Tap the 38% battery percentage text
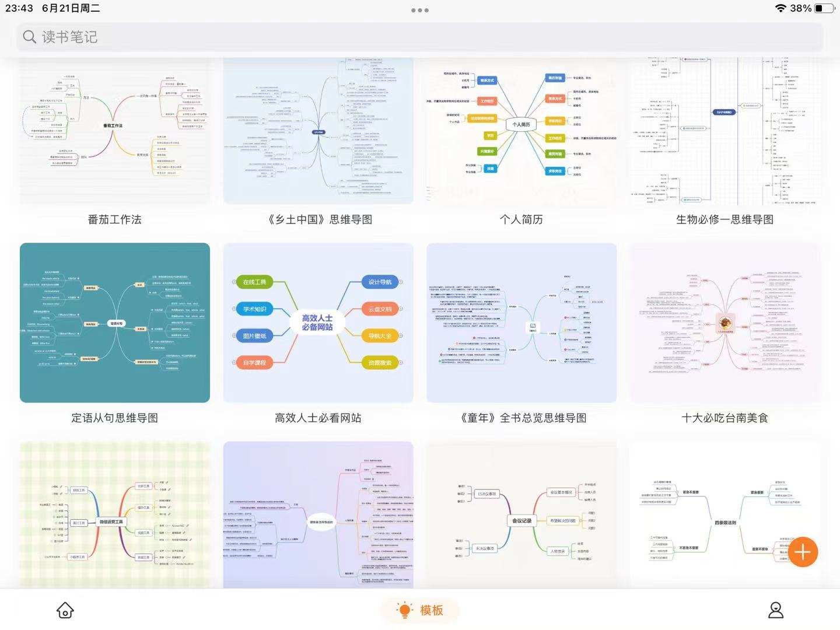840x630 pixels. pyautogui.click(x=801, y=8)
